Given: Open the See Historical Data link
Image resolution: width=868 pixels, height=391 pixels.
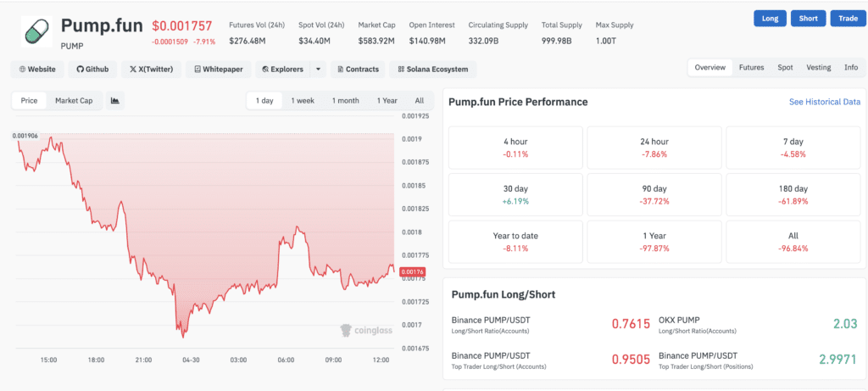Looking at the screenshot, I should (x=824, y=102).
